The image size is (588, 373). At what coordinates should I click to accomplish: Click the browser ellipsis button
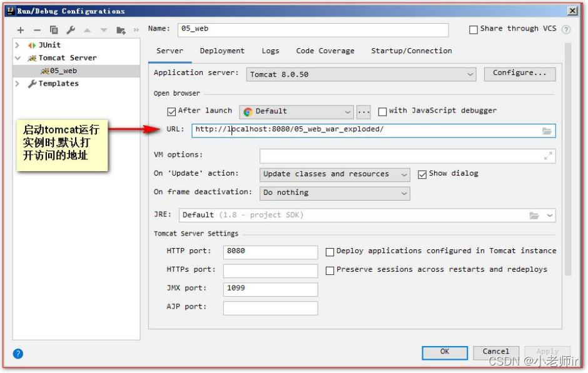point(363,112)
